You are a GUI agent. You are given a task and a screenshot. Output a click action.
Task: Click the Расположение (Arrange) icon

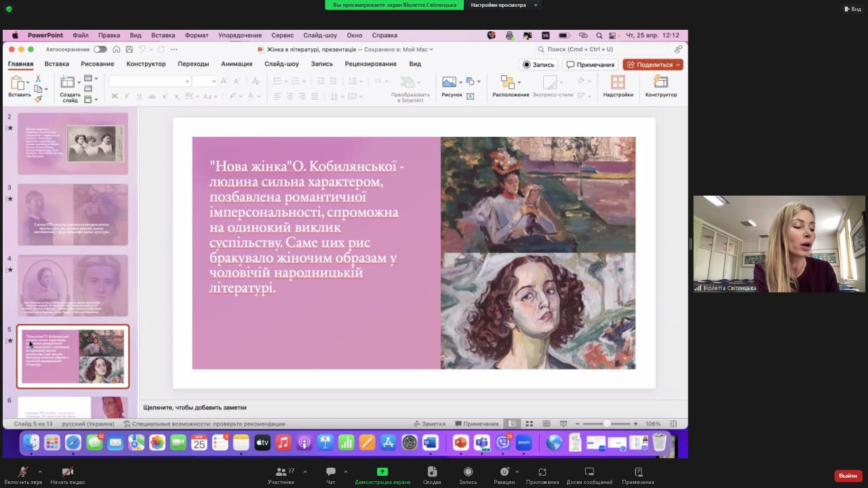507,82
